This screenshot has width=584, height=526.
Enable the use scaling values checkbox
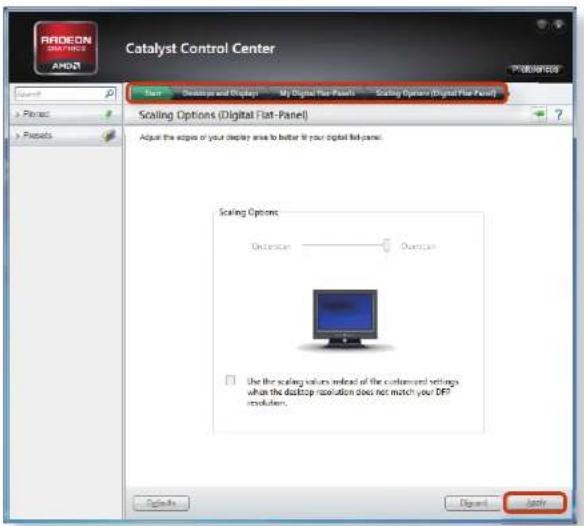coord(231,380)
